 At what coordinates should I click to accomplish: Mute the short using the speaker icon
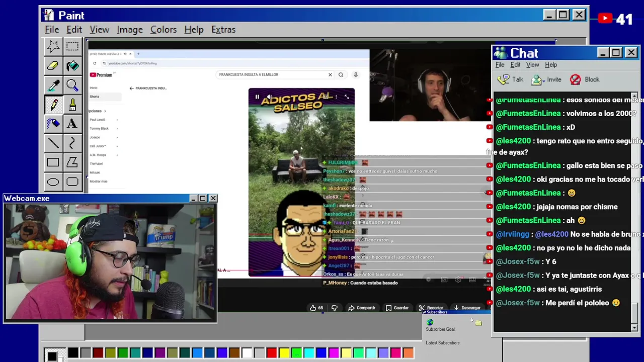pos(270,97)
